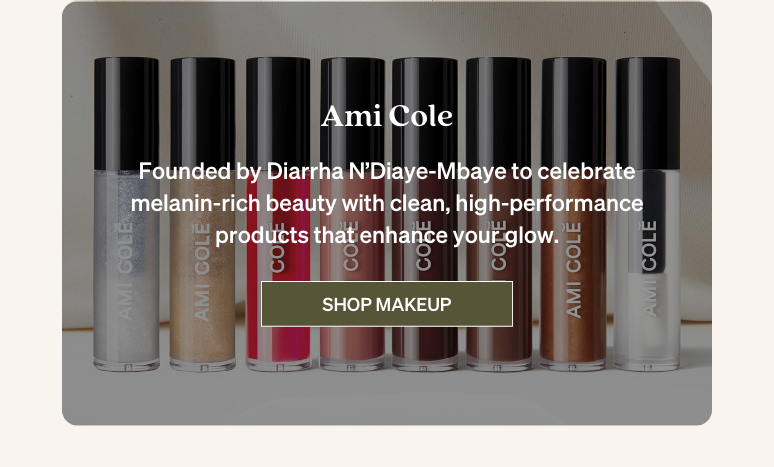Click the AMI COLÉ label on gold tube
Screen dimensions: 774x467
[x=201, y=272]
